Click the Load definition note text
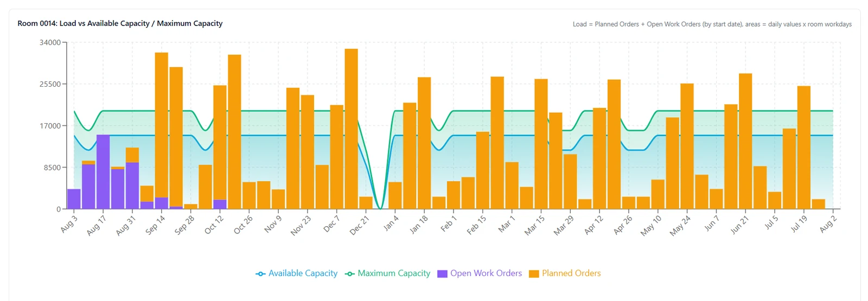Viewport: 868px width, 301px height. (712, 24)
